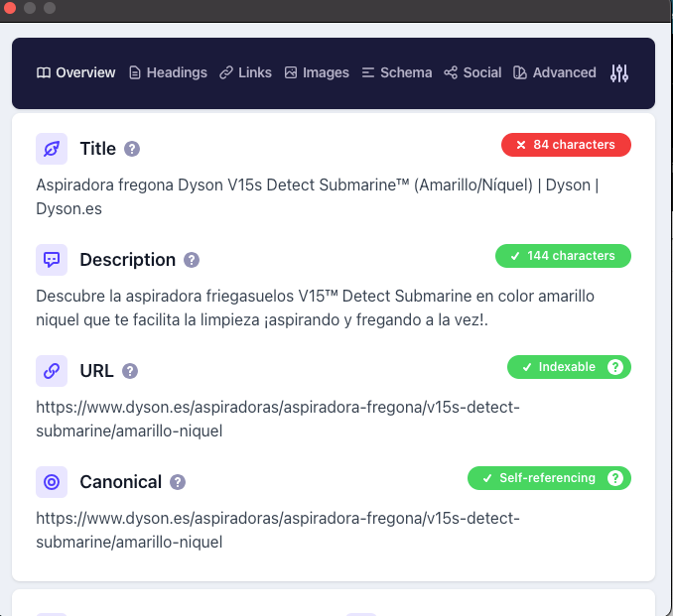Click question mark inside Self-referencing badge

click(615, 478)
